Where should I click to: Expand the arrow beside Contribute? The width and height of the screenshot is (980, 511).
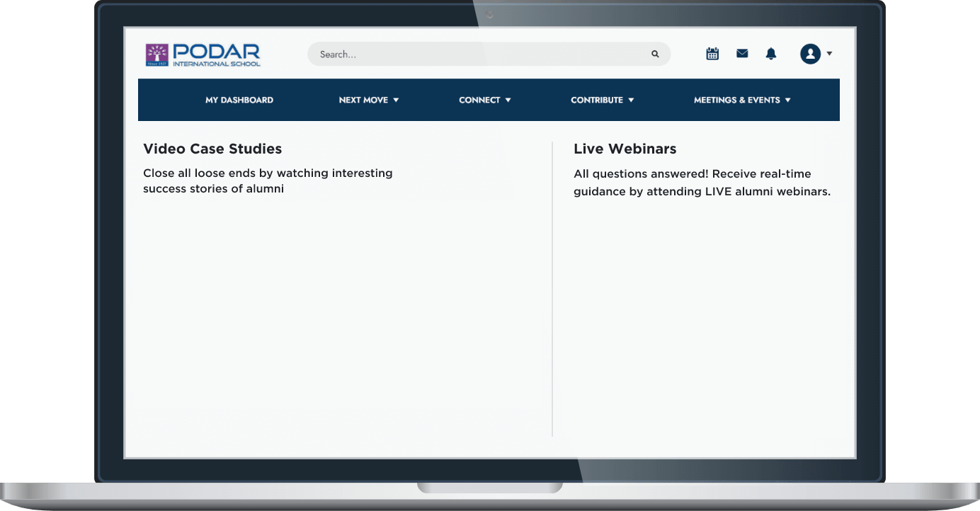(631, 100)
